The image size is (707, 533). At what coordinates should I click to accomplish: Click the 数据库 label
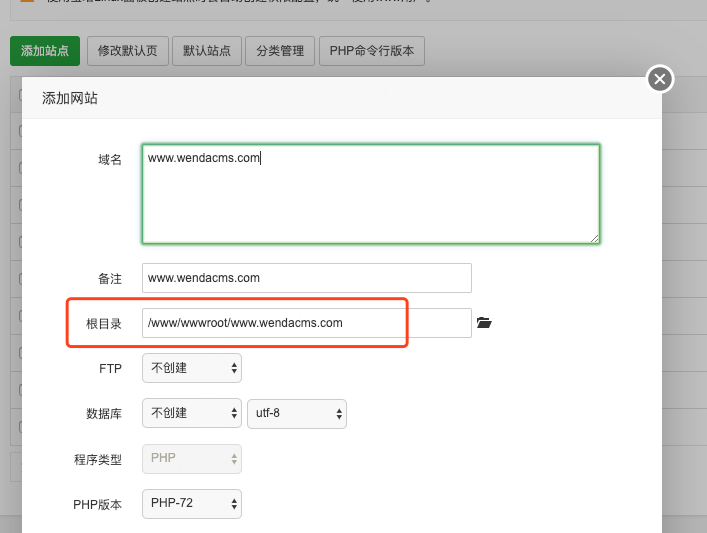pos(104,414)
